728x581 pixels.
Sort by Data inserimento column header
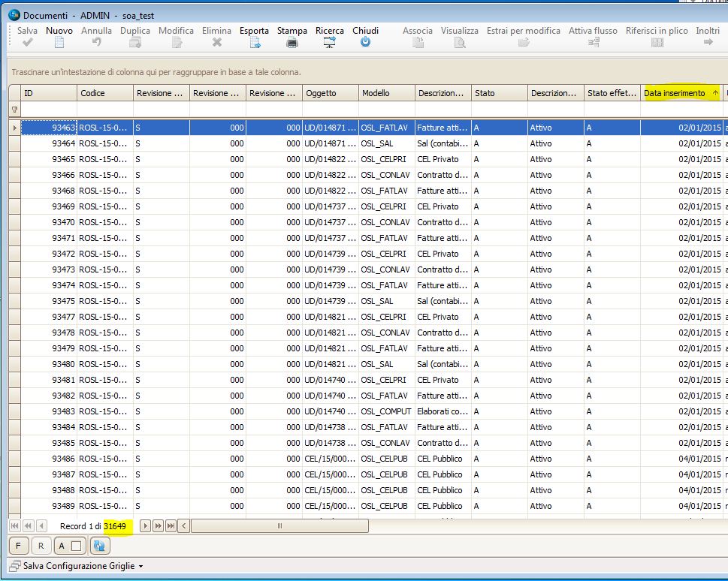point(675,93)
